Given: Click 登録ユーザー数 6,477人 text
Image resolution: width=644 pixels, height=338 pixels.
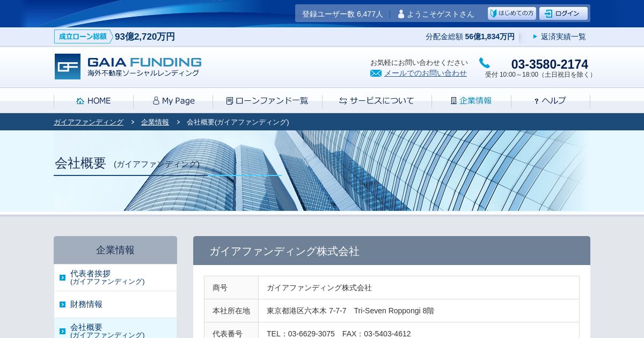Looking at the screenshot, I should [342, 14].
